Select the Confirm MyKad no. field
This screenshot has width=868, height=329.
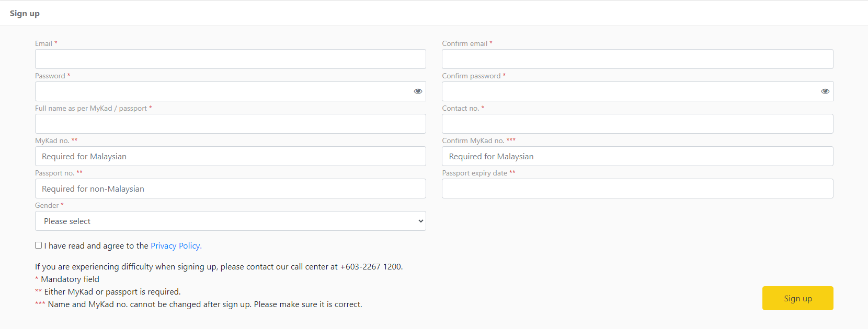(637, 156)
